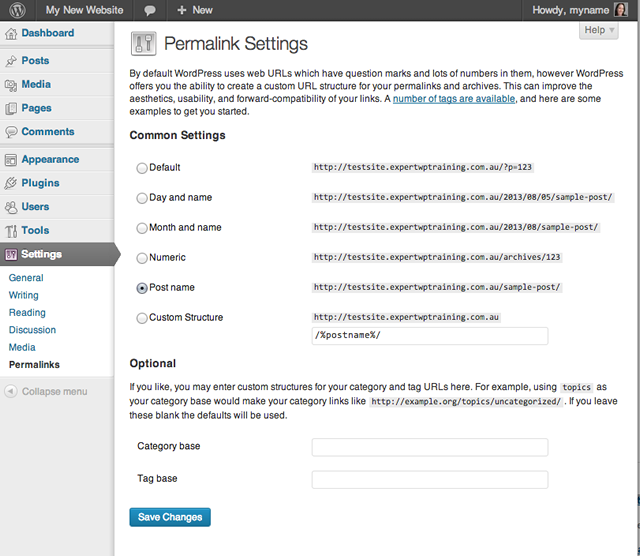Click the Tag base input field
Screen dimensions: 640x556
click(430, 480)
